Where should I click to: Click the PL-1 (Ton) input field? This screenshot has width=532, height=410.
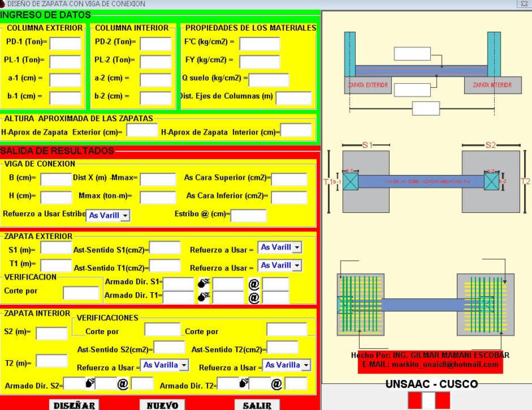[65, 62]
